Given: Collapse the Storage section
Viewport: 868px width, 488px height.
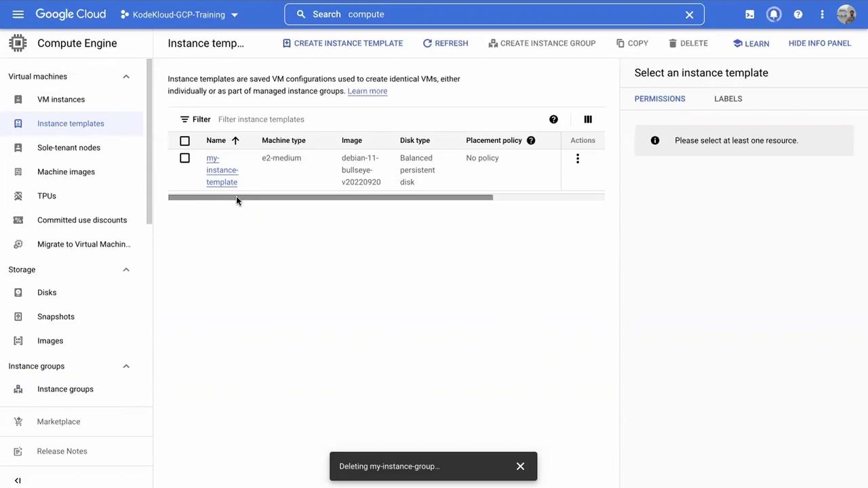Looking at the screenshot, I should [x=126, y=270].
